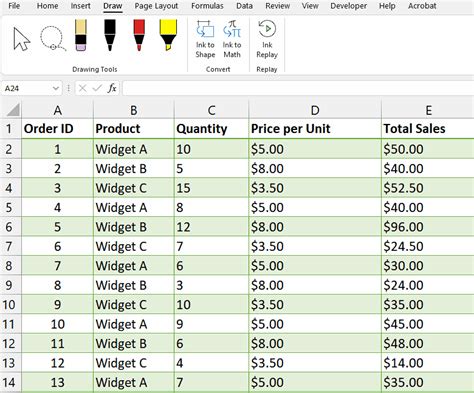Click the $3.50 price in row 13
This screenshot has height=393, width=474.
315,363
